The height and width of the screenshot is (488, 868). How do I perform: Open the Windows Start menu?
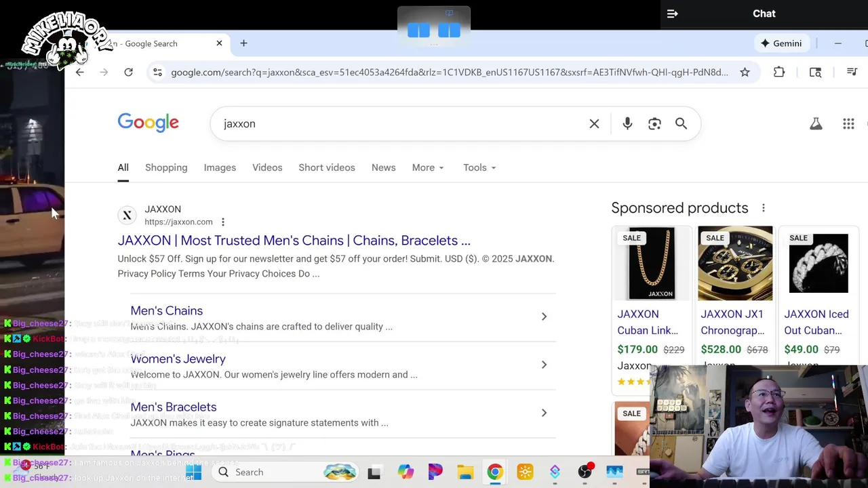click(x=193, y=472)
